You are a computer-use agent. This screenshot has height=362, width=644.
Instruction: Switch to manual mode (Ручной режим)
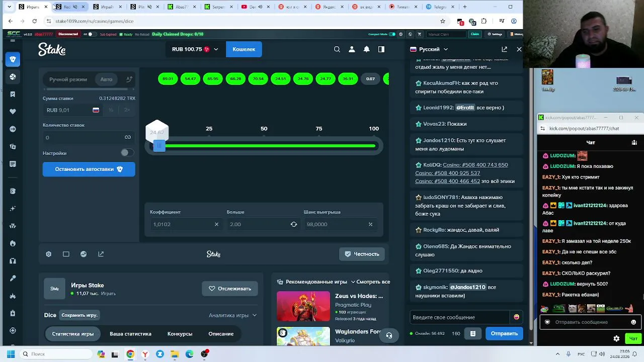point(68,79)
